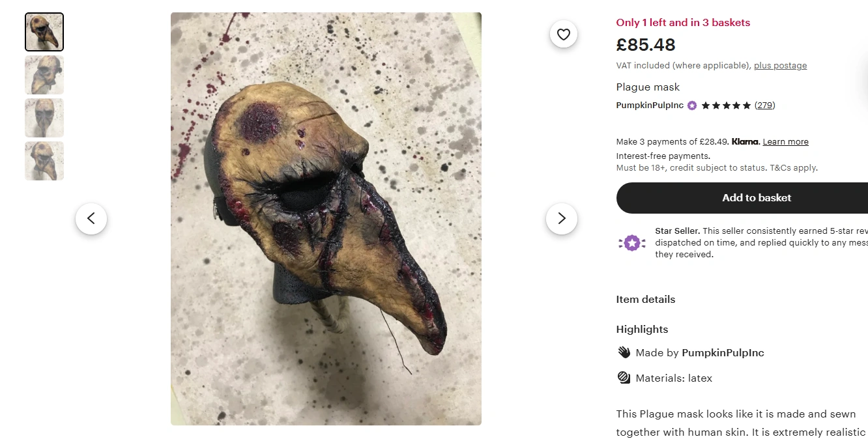Show the previous product image
Viewport: 868px width, 439px height.
tap(91, 219)
